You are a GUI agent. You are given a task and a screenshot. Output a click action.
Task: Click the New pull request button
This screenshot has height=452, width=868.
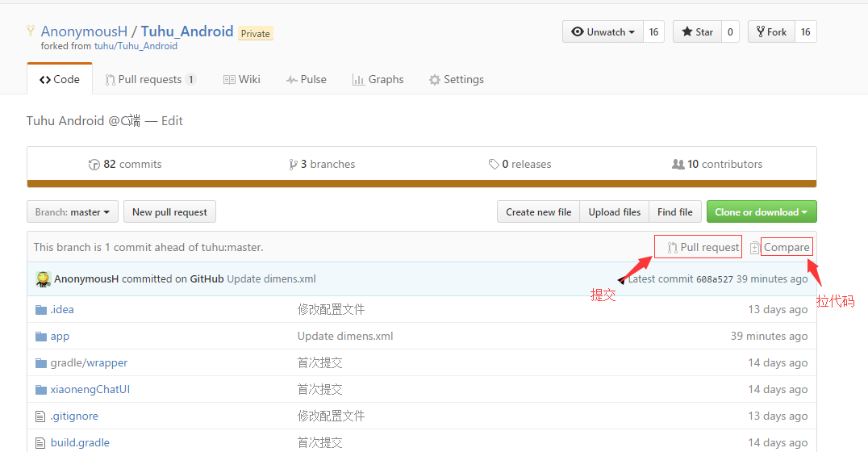pyautogui.click(x=169, y=211)
